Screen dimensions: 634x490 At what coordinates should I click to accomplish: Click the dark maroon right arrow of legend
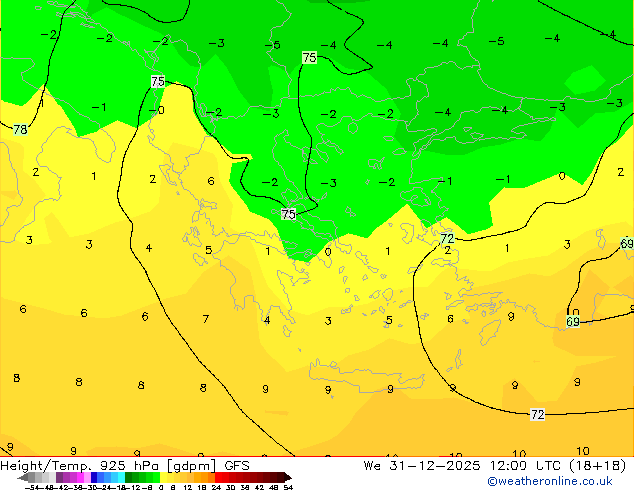[287, 478]
